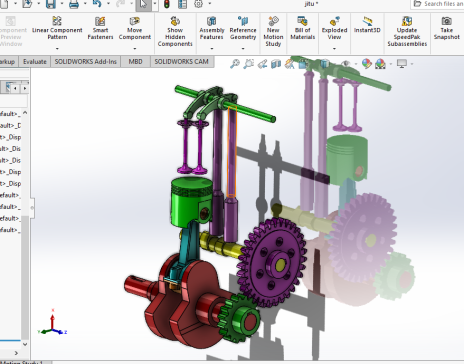Expand Apply Scene dropdown arrow

(391, 64)
